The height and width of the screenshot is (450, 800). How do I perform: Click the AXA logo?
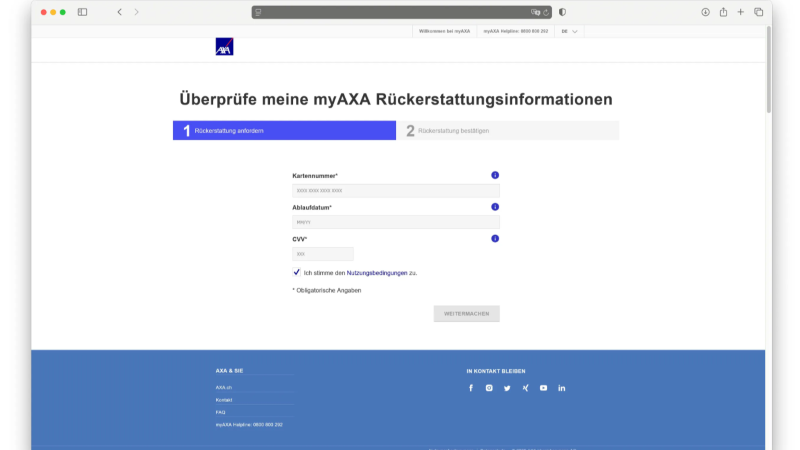point(224,46)
